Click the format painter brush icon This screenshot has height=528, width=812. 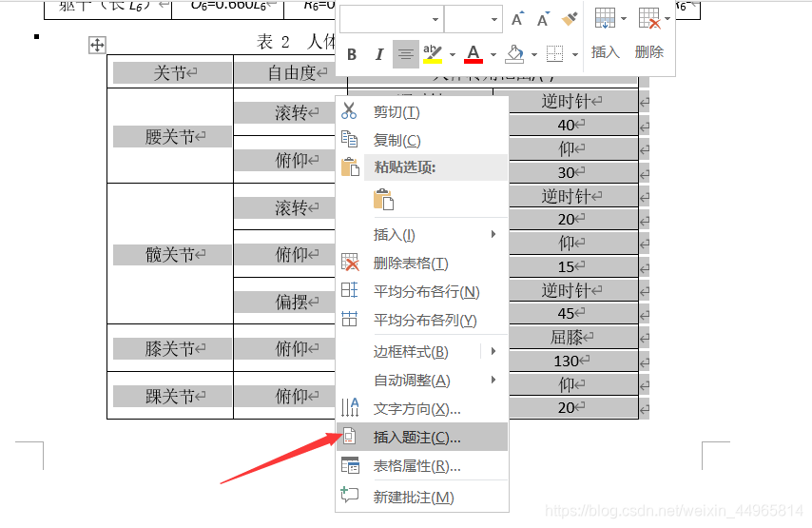pyautogui.click(x=570, y=20)
